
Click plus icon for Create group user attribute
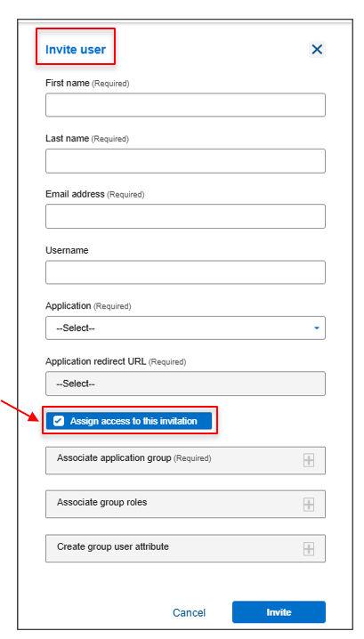click(x=309, y=548)
